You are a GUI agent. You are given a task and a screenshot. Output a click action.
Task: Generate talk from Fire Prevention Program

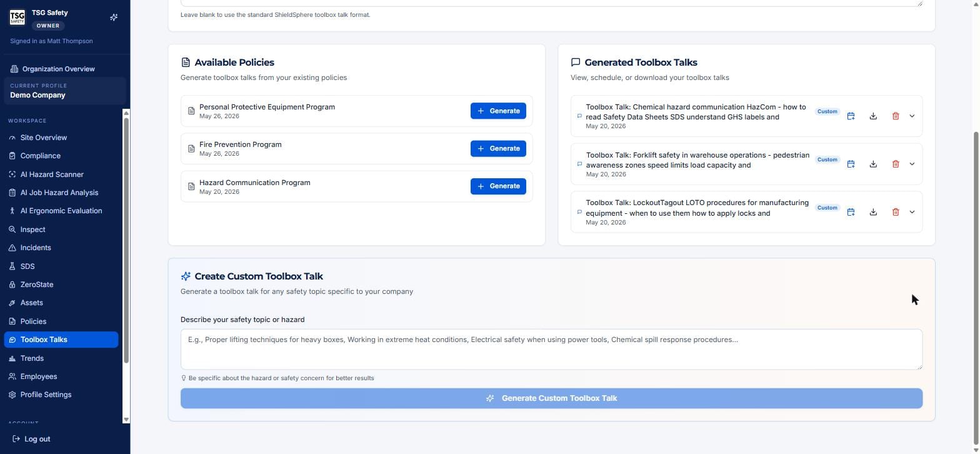(x=498, y=149)
